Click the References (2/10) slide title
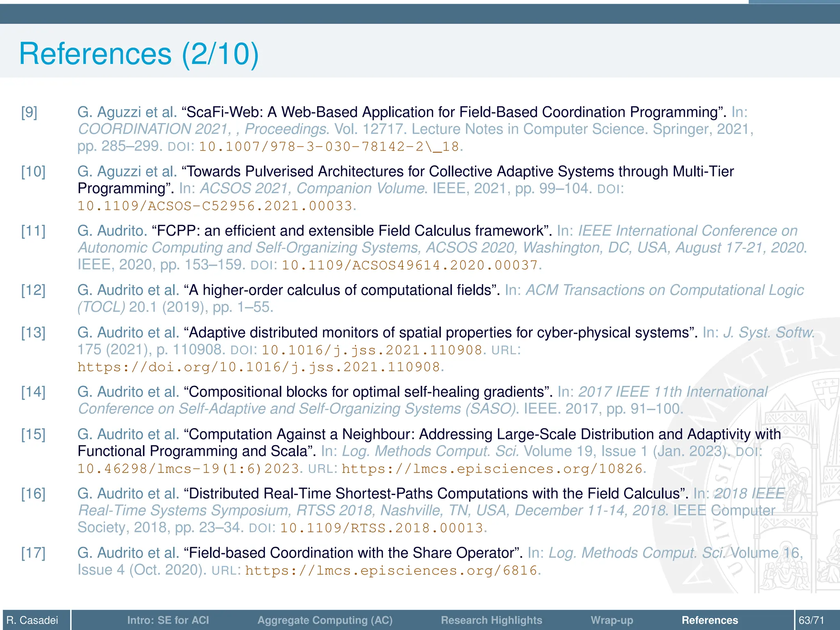Viewport: 840px width, 630px height. tap(139, 54)
